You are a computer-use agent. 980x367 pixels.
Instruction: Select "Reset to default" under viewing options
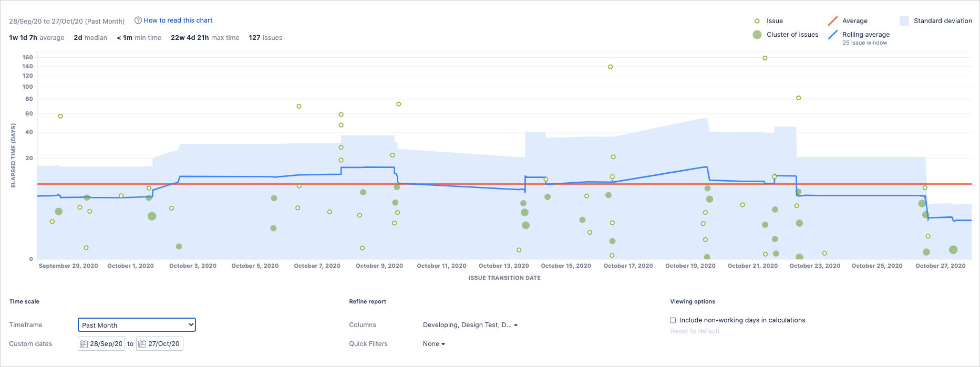pos(695,331)
